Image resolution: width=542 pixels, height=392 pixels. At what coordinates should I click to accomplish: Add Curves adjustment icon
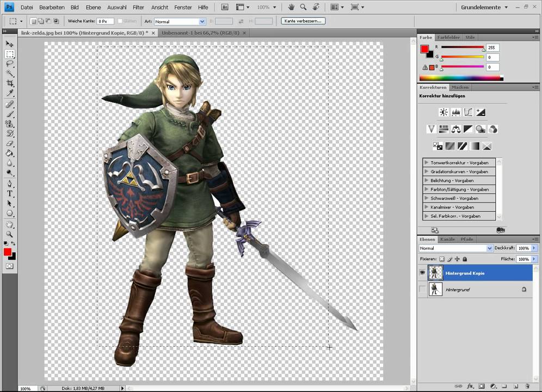click(x=469, y=112)
